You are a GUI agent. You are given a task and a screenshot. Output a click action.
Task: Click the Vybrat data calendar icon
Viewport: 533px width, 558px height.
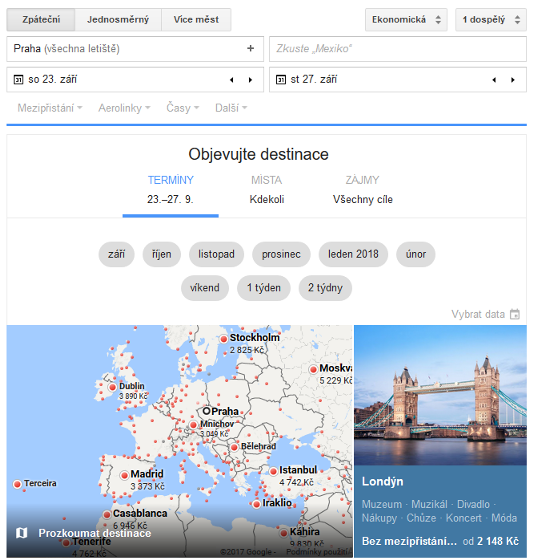(x=514, y=314)
